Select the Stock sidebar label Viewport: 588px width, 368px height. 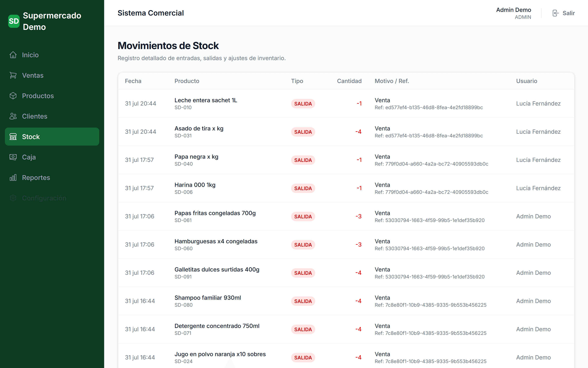31,137
